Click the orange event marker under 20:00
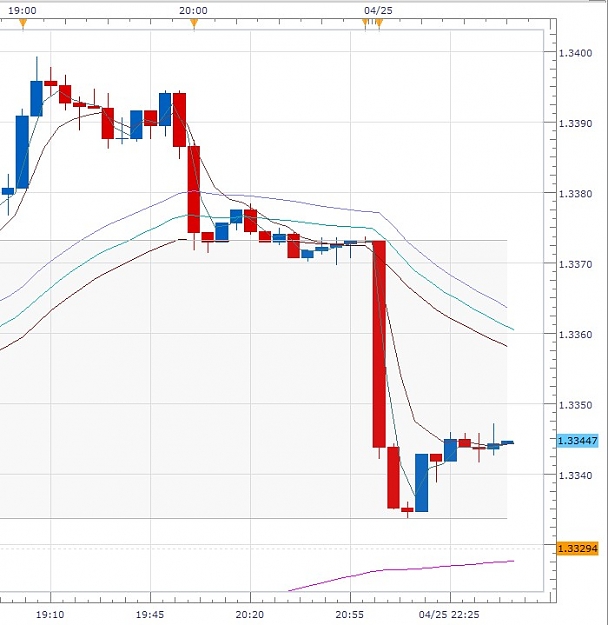The width and height of the screenshot is (608, 625). pos(194,24)
